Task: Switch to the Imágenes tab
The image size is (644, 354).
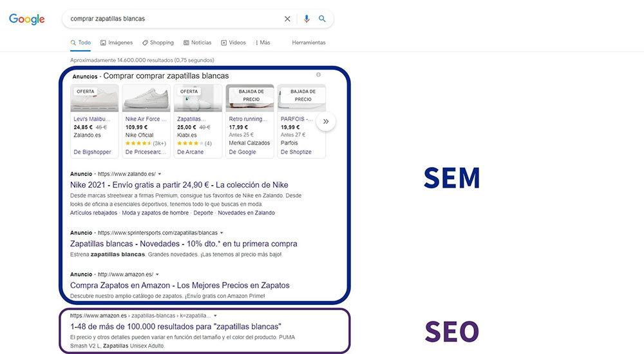Action: coord(117,43)
